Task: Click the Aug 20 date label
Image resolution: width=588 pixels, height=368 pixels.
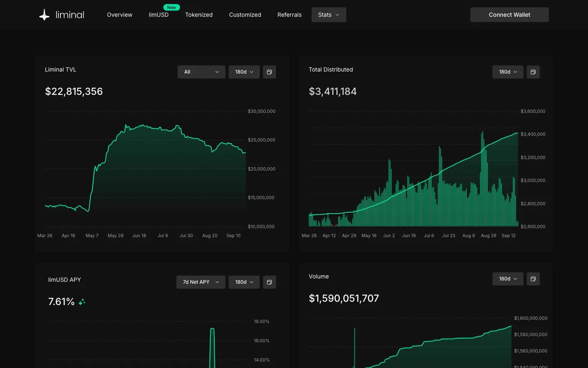Action: click(x=210, y=236)
